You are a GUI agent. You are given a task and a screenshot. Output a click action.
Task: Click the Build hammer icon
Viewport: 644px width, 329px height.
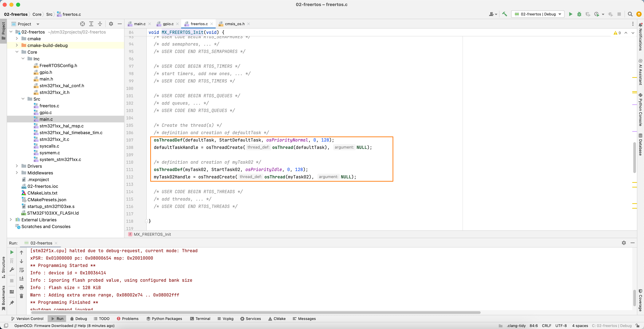[x=504, y=14]
